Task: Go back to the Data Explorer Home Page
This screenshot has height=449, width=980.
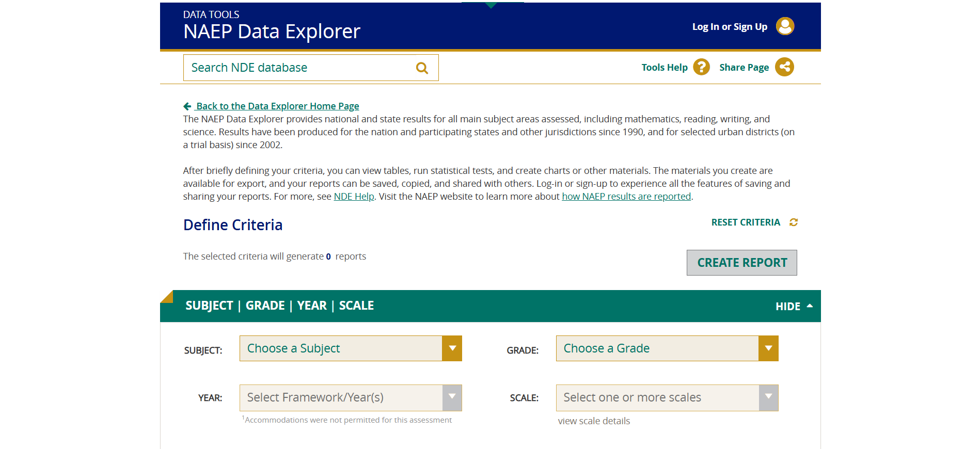Action: 277,106
